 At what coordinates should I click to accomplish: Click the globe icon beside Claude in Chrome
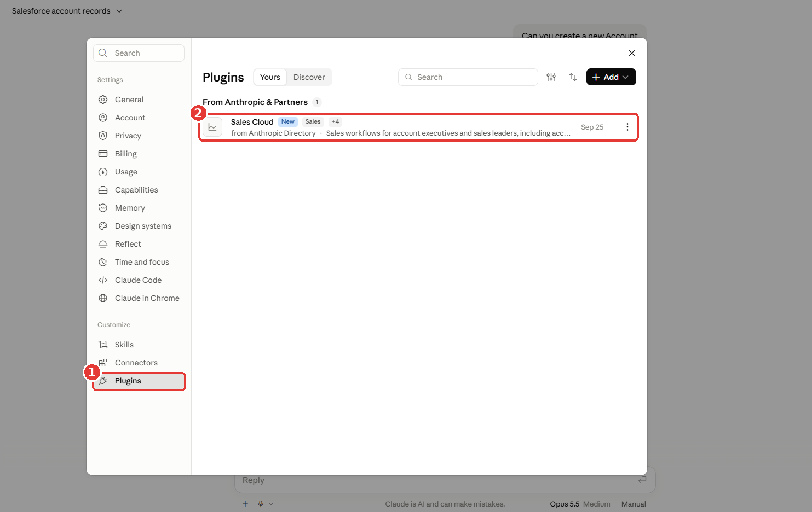point(103,298)
